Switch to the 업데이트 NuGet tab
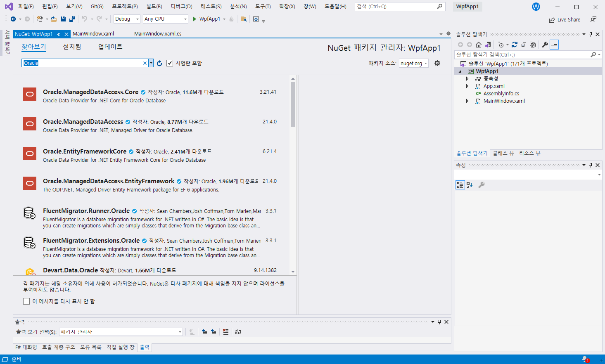Image resolution: width=605 pixels, height=364 pixels. (110, 47)
